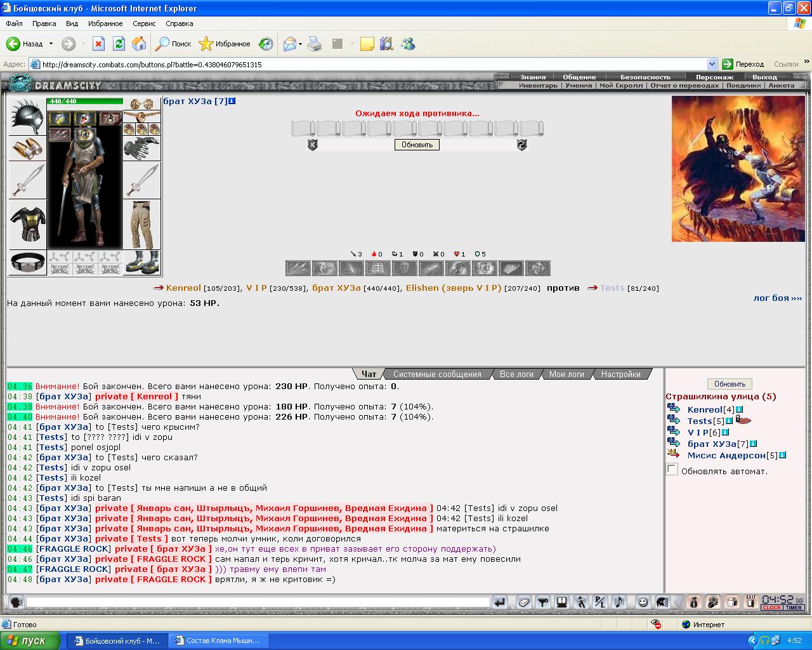The width and height of the screenshot is (812, 650).
Task: Click private message icon beside Kenreol in room list
Action: click(674, 409)
